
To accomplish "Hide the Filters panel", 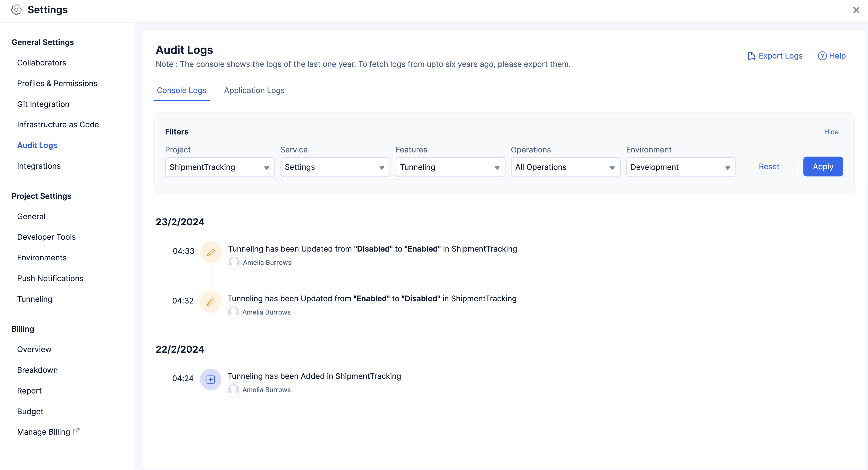I will coord(832,131).
